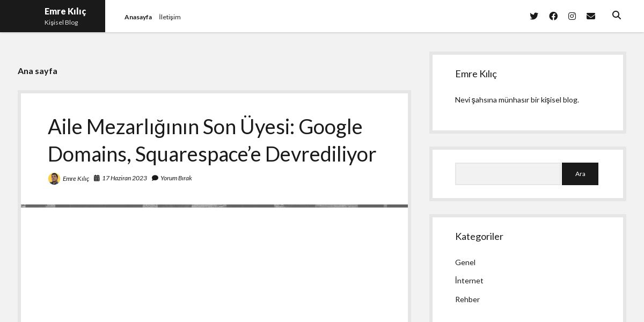Open the İnternet category
The height and width of the screenshot is (322, 644).
click(x=469, y=281)
